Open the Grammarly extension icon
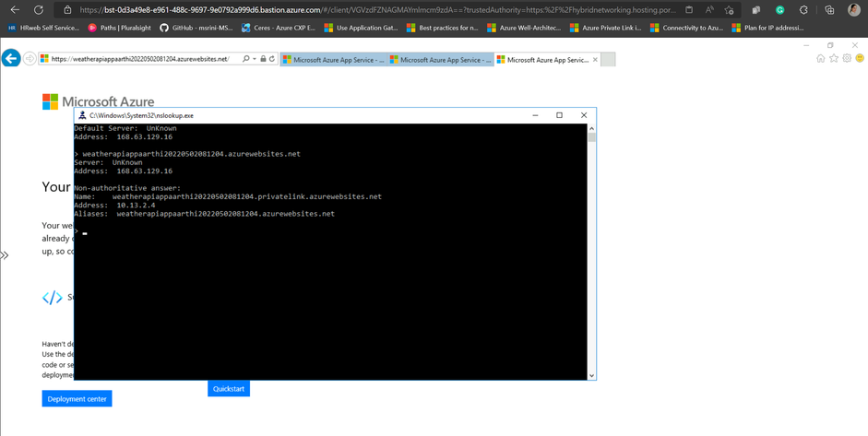The height and width of the screenshot is (436, 868). [x=780, y=10]
